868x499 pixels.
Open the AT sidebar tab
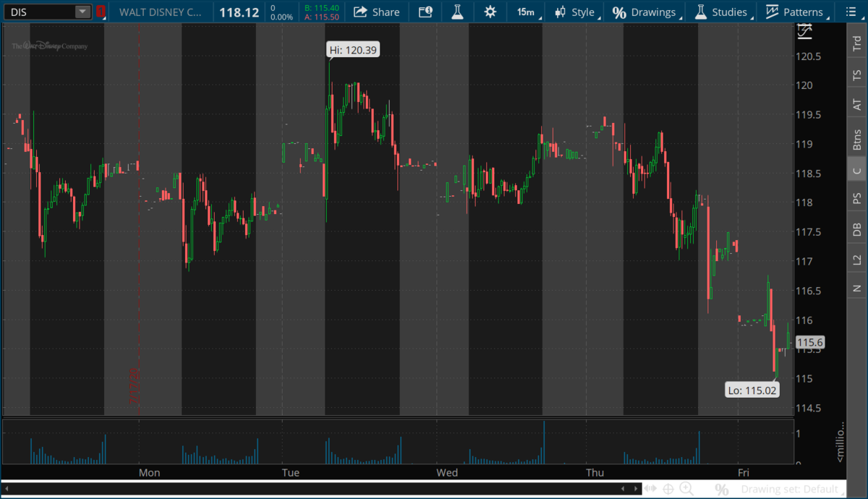[x=857, y=105]
